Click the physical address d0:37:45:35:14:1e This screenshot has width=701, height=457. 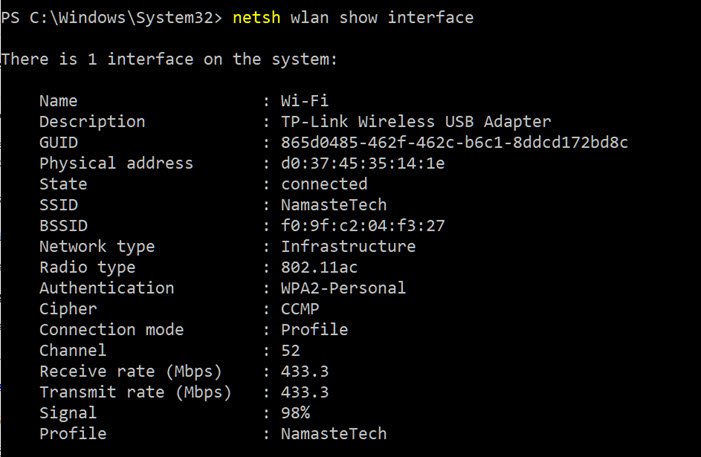[x=362, y=164]
